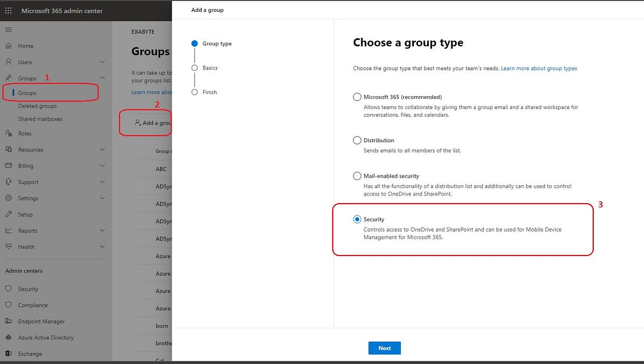The width and height of the screenshot is (644, 364).
Task: Click the Billing card icon
Action: coord(8,165)
